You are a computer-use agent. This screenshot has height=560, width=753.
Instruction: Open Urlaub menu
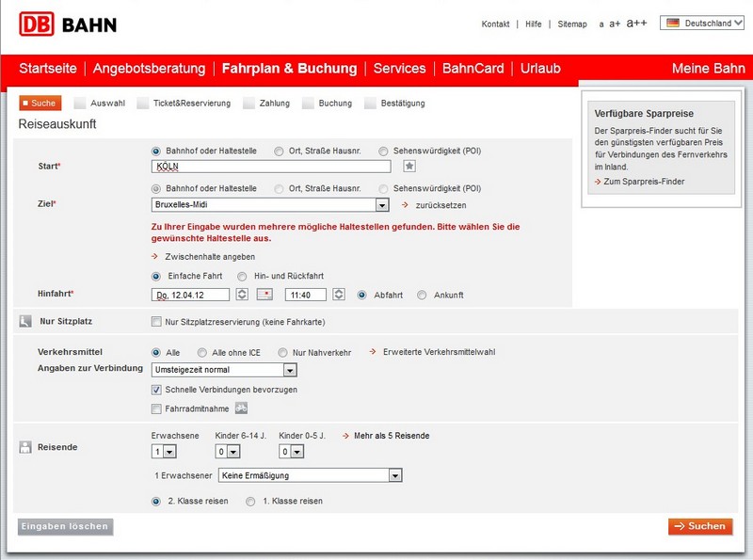point(540,68)
